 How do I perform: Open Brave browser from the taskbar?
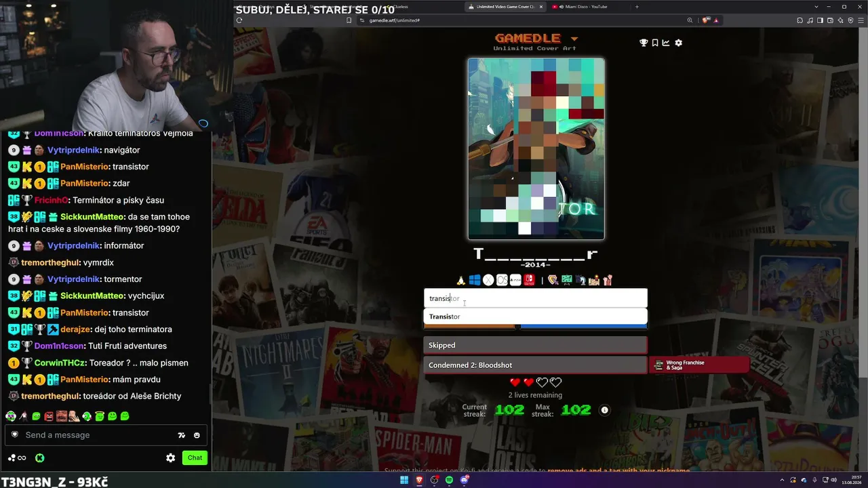click(419, 480)
